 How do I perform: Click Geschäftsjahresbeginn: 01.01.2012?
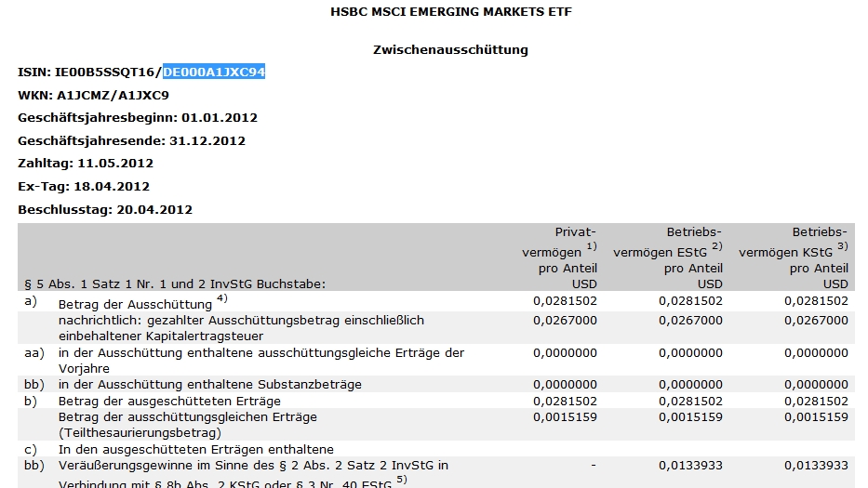pos(138,118)
